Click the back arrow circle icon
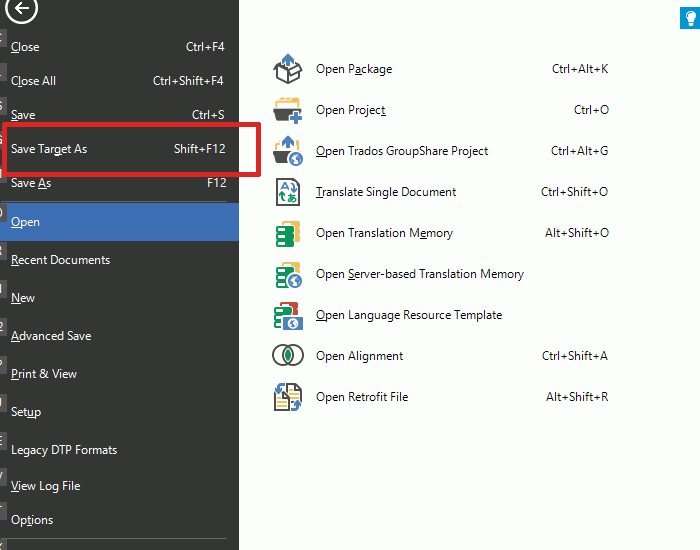 pyautogui.click(x=22, y=10)
